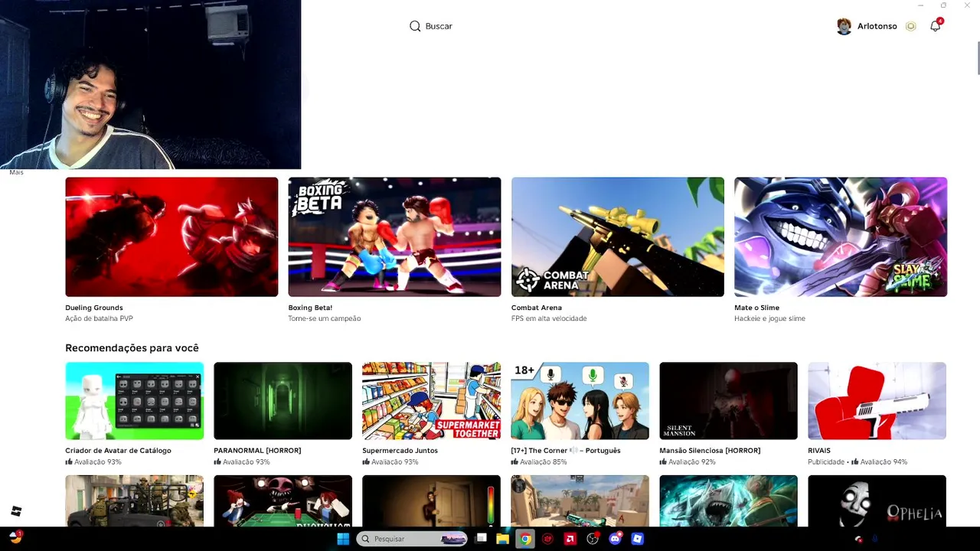Image resolution: width=980 pixels, height=551 pixels.
Task: Open the Roblox taskbar icon
Action: click(x=637, y=539)
